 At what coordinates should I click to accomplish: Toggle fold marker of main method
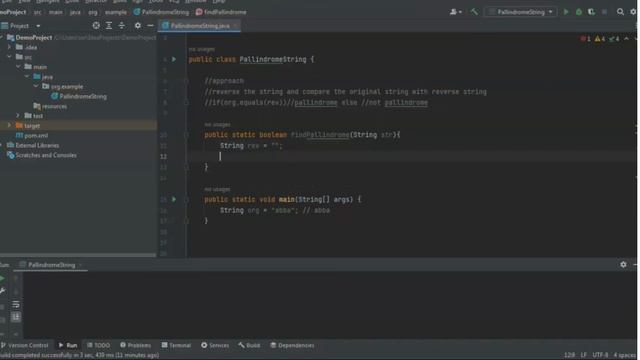tap(186, 200)
